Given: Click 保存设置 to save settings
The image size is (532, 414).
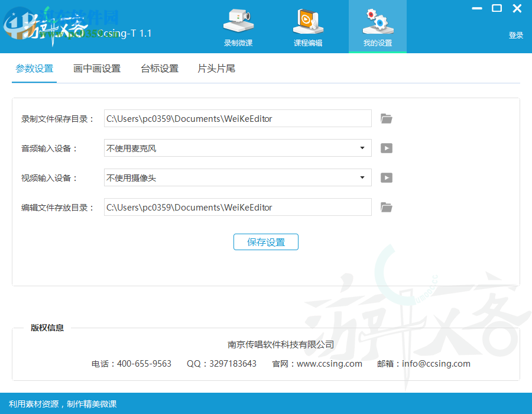Looking at the screenshot, I should coord(266,242).
